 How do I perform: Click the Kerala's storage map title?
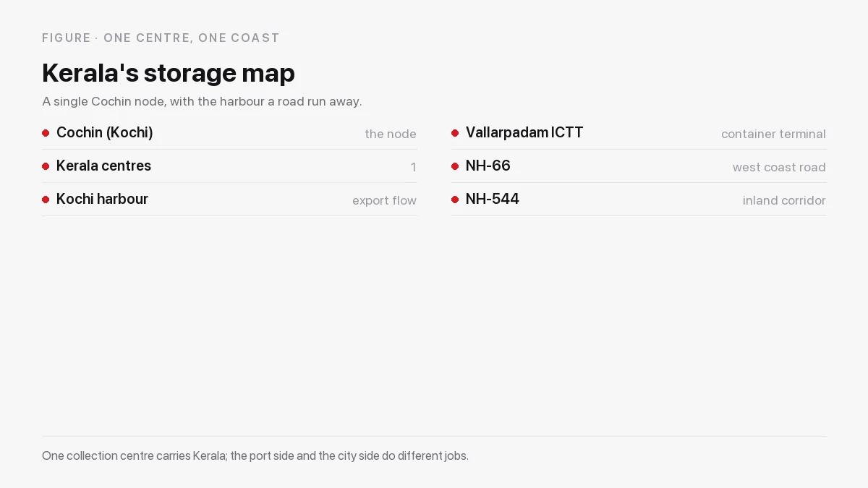[169, 73]
